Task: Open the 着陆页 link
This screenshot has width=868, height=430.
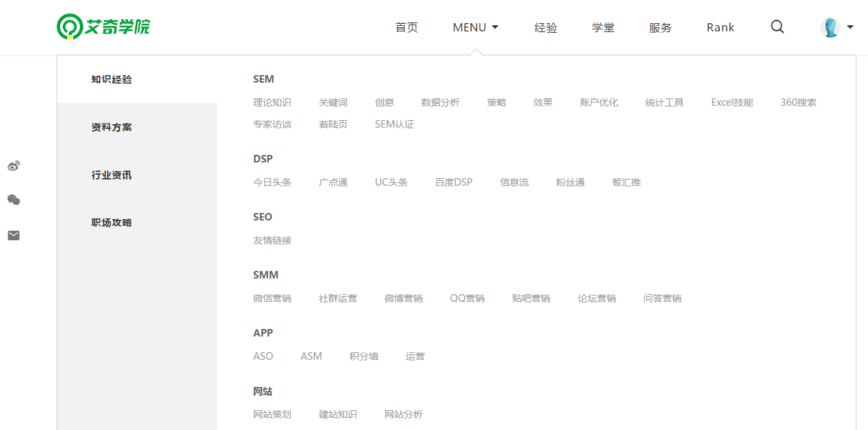Action: 333,124
